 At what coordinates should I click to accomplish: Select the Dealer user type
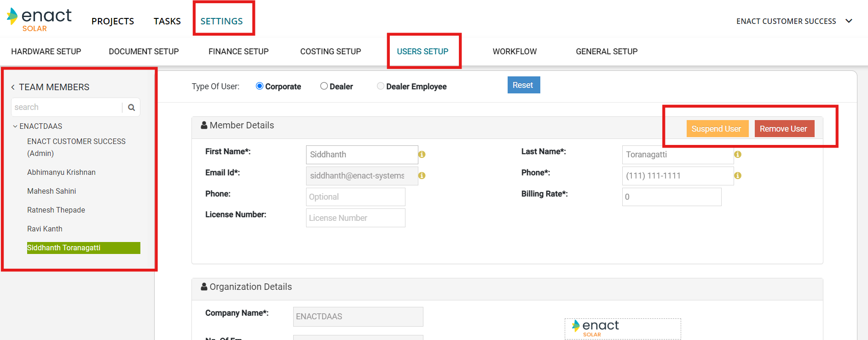click(x=324, y=86)
